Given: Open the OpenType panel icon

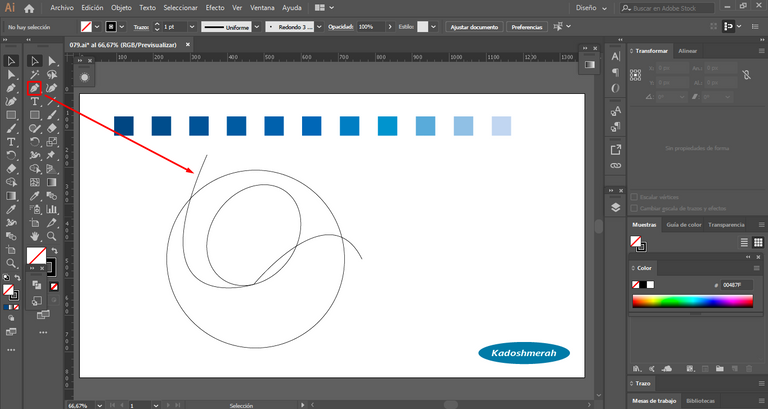Looking at the screenshot, I should (x=616, y=88).
